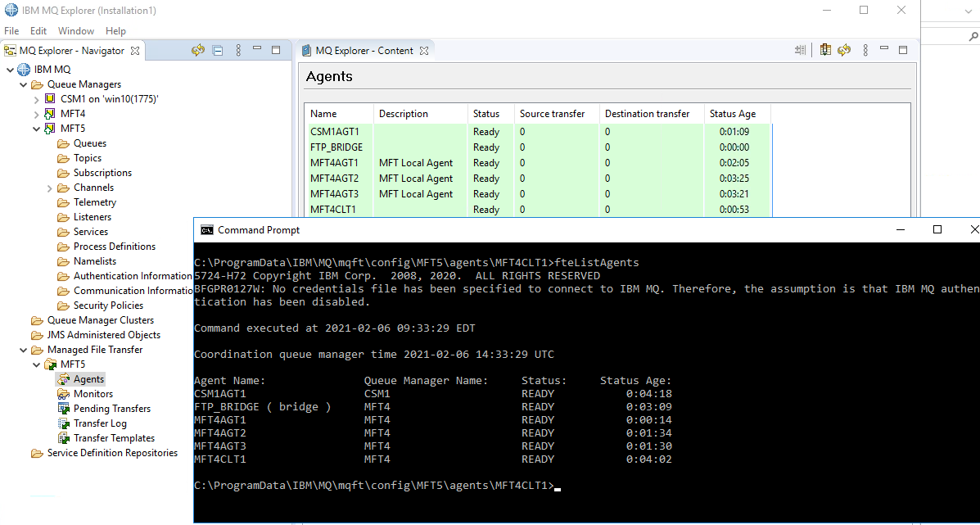The height and width of the screenshot is (525, 980).
Task: Open the Transfer Log node
Action: (x=100, y=423)
